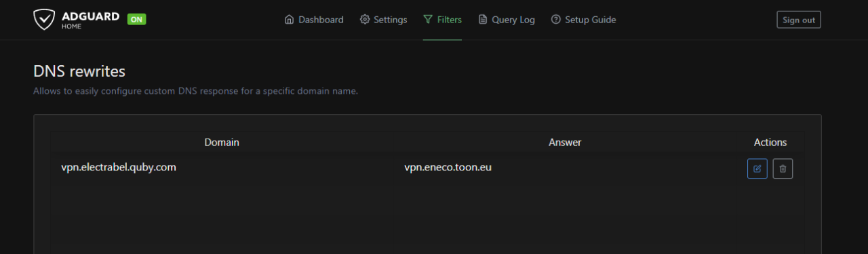Open the Dashboard page
868x254 pixels.
[314, 20]
